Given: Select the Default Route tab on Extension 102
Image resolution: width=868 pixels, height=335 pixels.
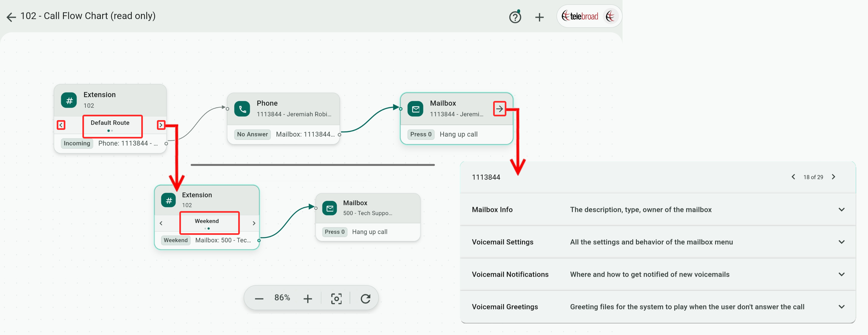Looking at the screenshot, I should 110,123.
